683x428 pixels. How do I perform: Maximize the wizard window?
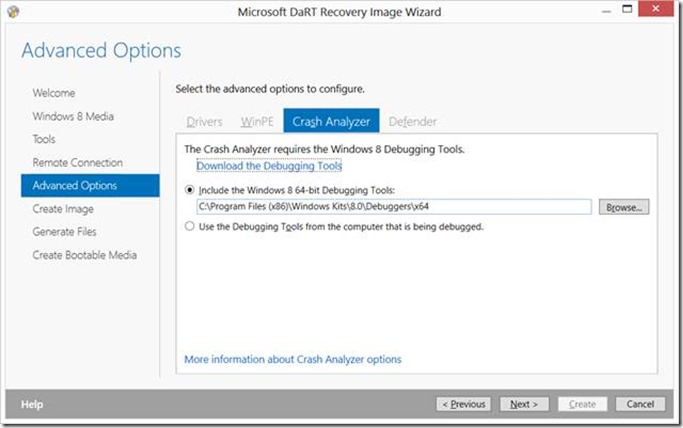(x=627, y=9)
